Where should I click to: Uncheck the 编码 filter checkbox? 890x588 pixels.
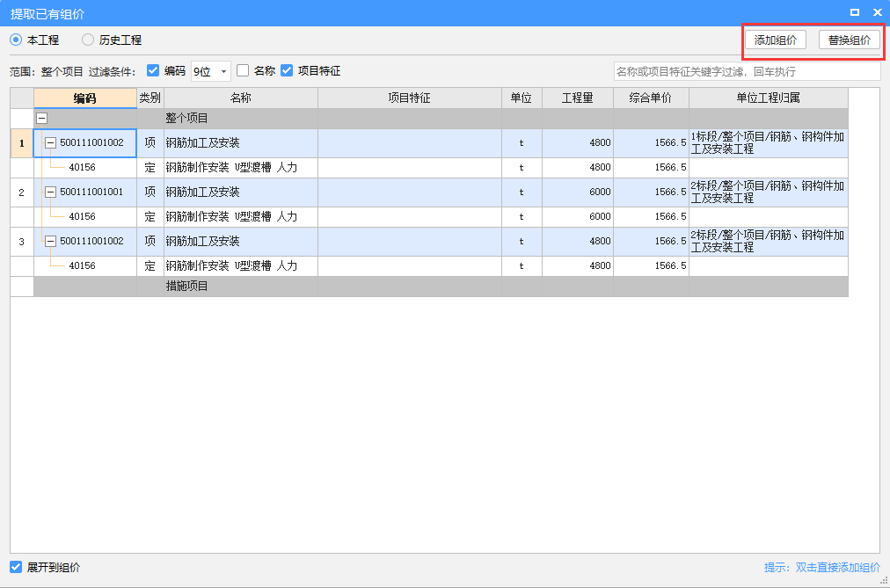pyautogui.click(x=153, y=70)
